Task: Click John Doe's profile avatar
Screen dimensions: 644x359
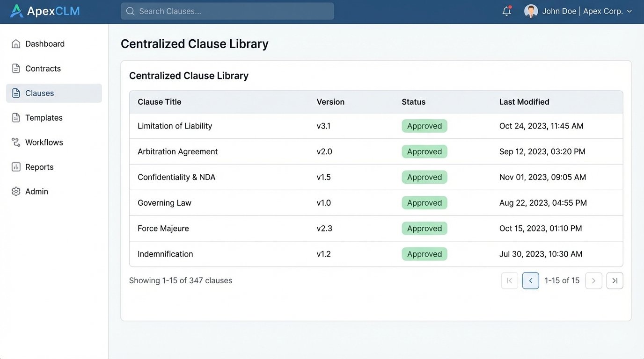Action: 531,11
